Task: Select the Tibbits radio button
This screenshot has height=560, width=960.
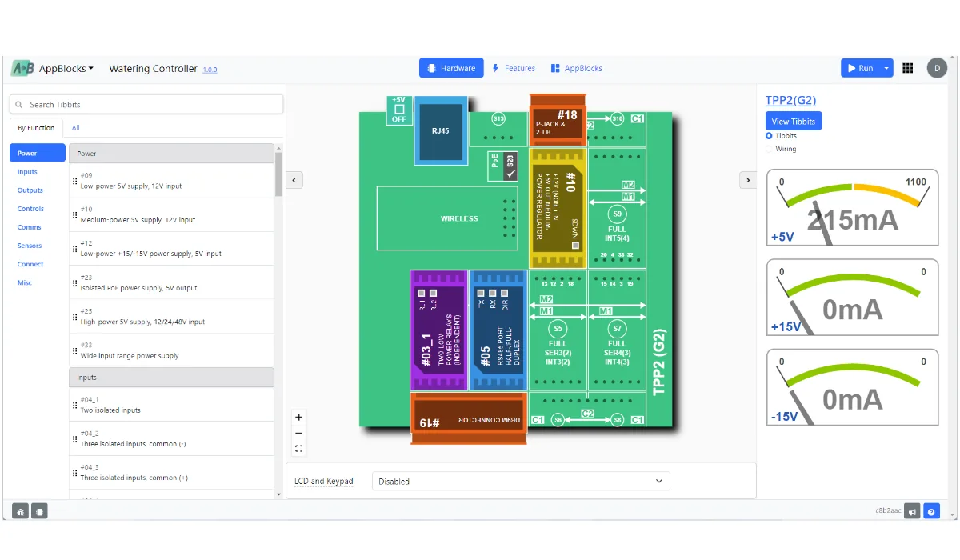Action: [x=770, y=136]
